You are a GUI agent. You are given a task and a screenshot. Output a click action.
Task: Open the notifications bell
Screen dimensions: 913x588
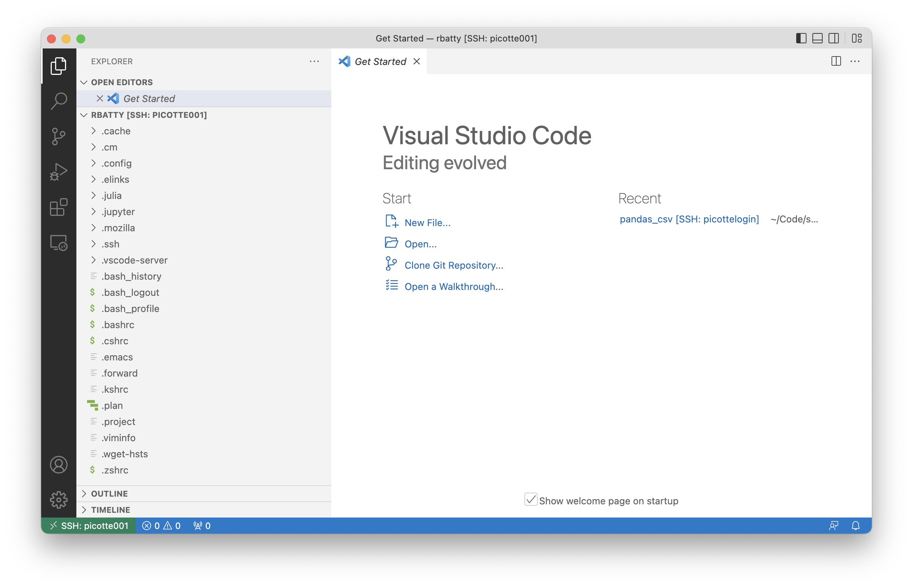tap(856, 526)
